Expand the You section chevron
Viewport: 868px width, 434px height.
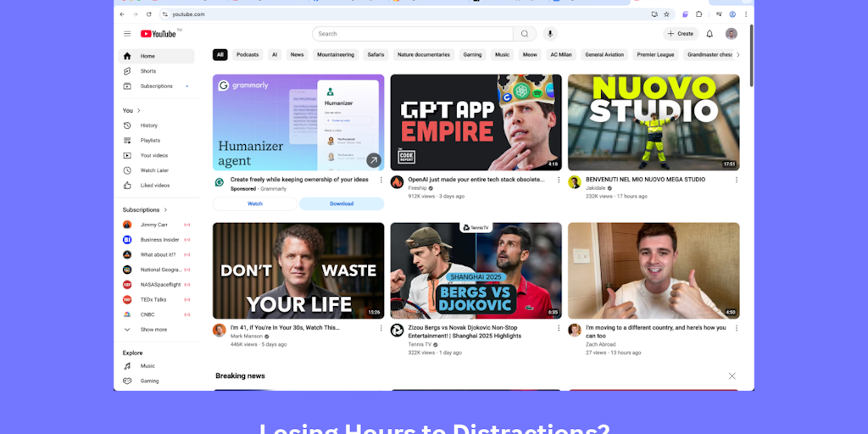(139, 111)
